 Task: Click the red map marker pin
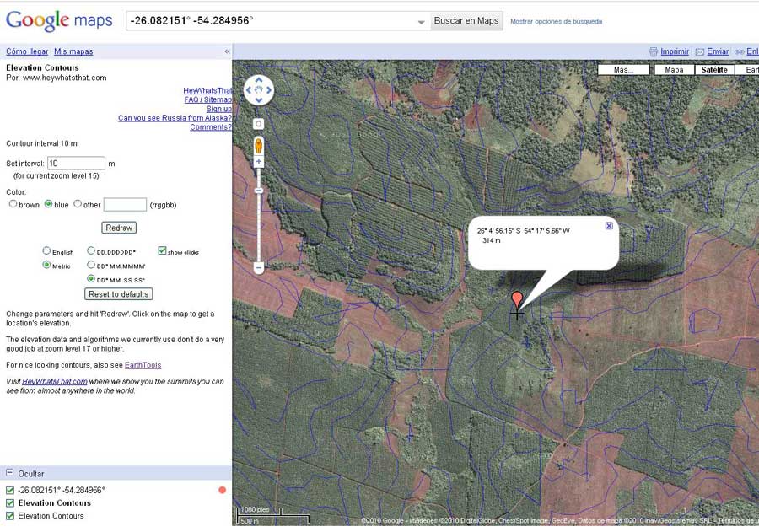coord(517,301)
